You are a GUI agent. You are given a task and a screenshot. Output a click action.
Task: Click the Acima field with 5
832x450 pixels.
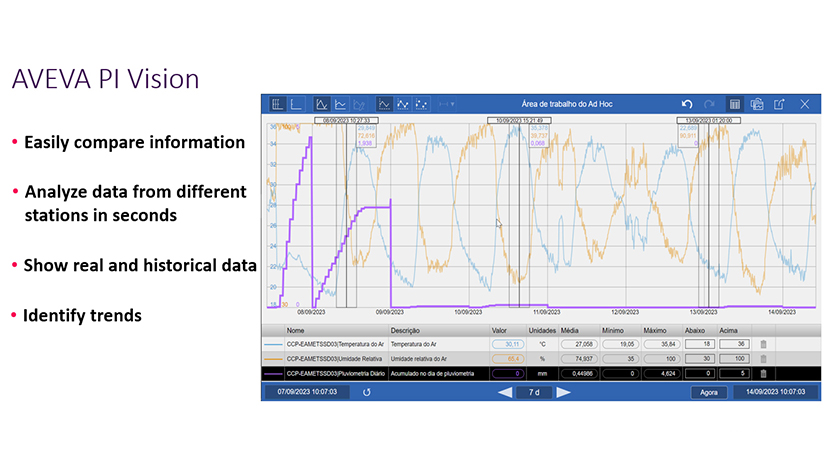[x=734, y=374]
